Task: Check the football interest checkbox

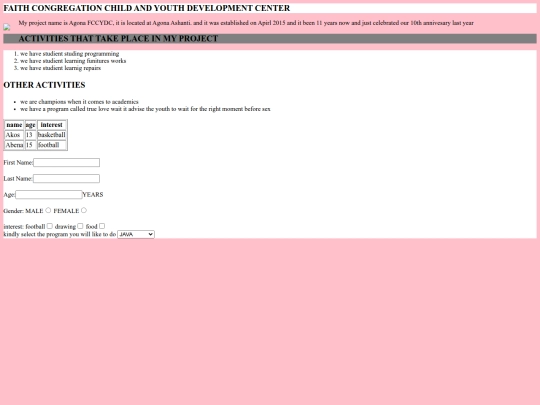Action: [50, 226]
